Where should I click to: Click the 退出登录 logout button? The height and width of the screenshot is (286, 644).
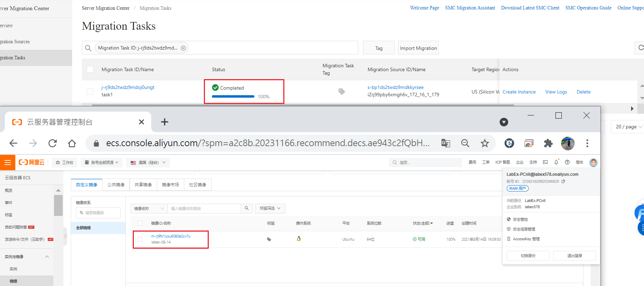574,256
